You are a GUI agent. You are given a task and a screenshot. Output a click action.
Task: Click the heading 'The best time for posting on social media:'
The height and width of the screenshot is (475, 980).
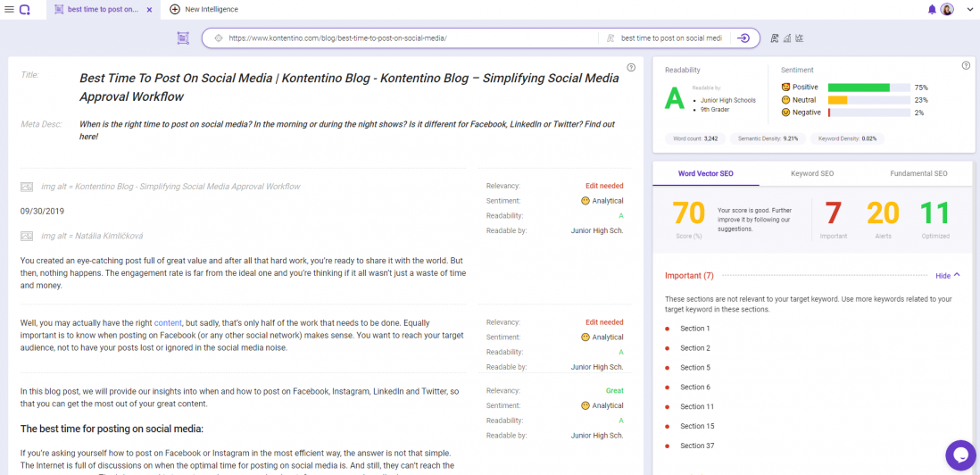tap(112, 429)
